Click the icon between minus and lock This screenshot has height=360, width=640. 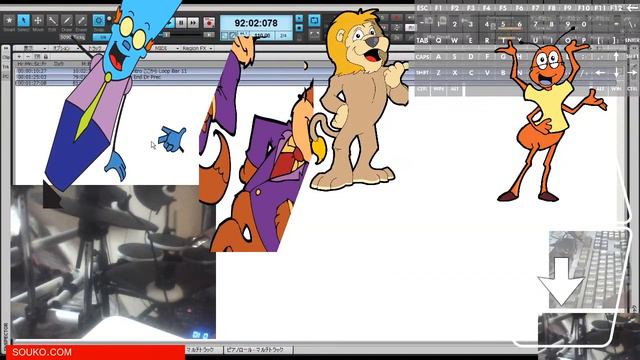coord(37,56)
